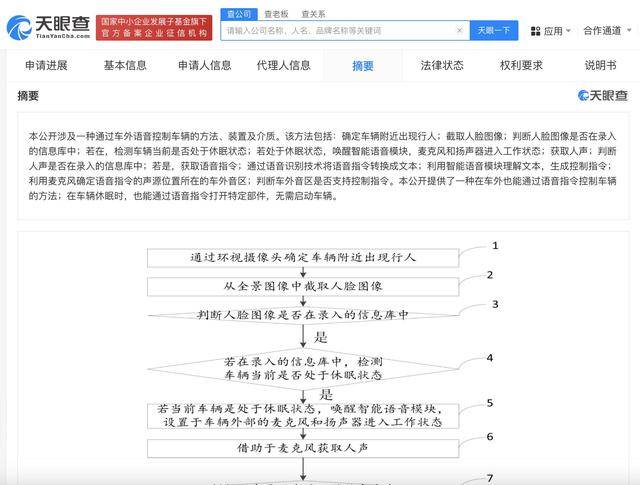Open the 权利要求 tab
Image resolution: width=640 pixels, height=485 pixels.
click(521, 65)
